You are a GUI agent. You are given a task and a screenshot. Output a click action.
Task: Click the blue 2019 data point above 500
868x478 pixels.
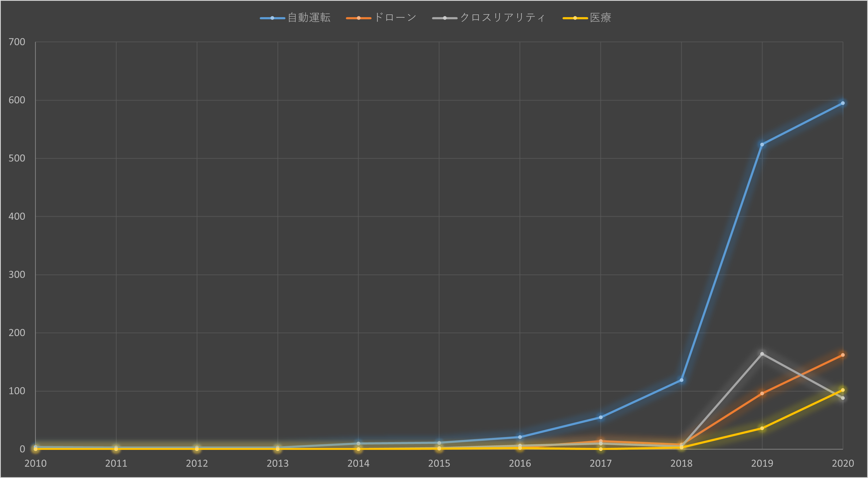coord(762,145)
